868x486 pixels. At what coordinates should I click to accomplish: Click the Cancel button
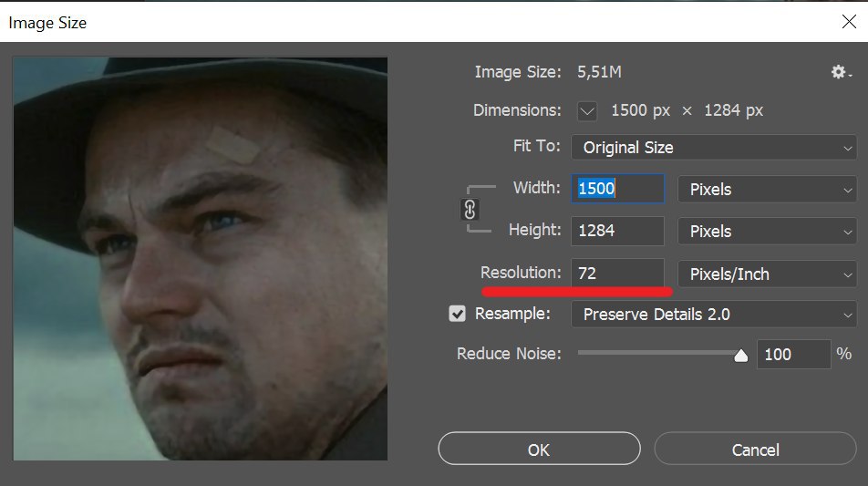tap(756, 449)
